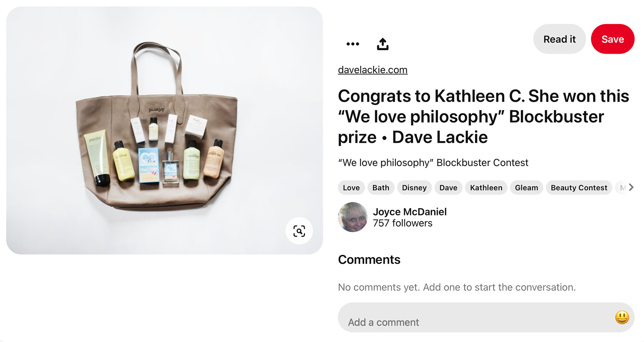Select the Love tag chip
Viewport: 644px width, 342px height.
[x=351, y=188]
